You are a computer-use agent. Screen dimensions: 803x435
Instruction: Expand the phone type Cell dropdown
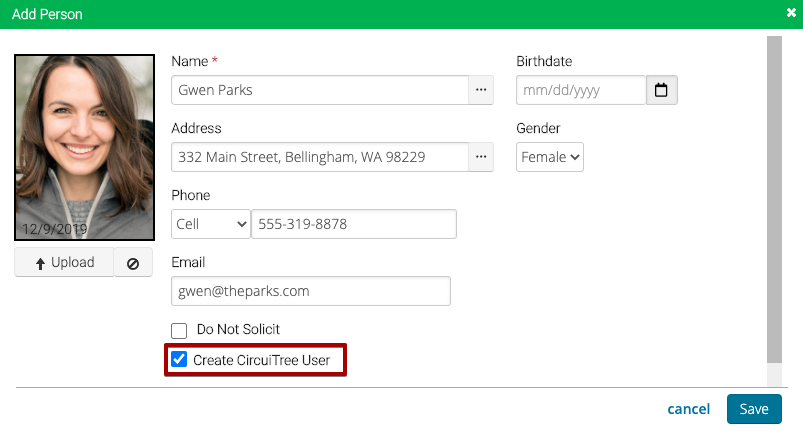click(x=211, y=224)
